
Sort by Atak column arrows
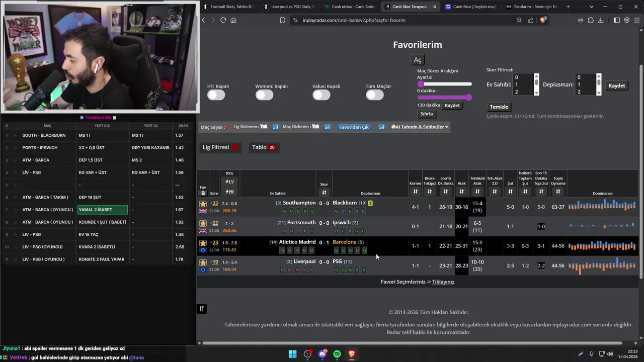tap(461, 192)
